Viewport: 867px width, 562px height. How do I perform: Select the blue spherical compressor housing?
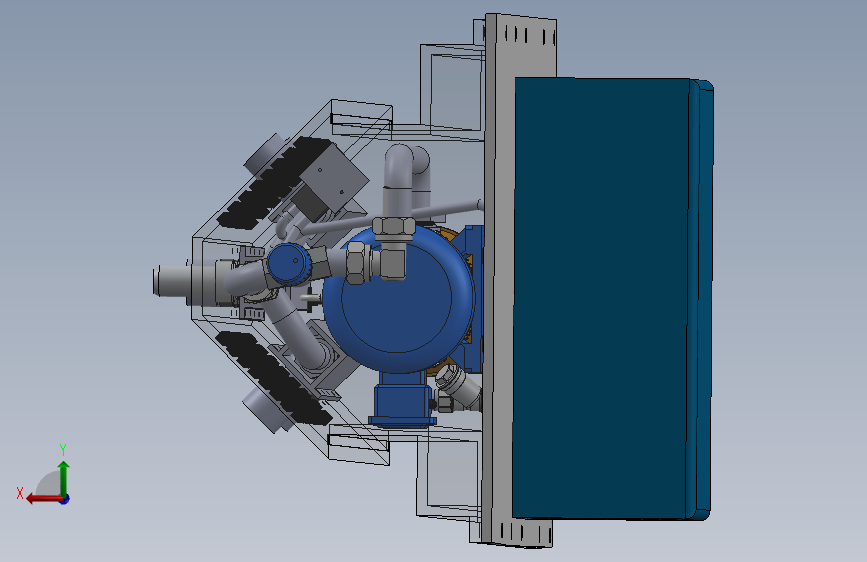point(399,299)
